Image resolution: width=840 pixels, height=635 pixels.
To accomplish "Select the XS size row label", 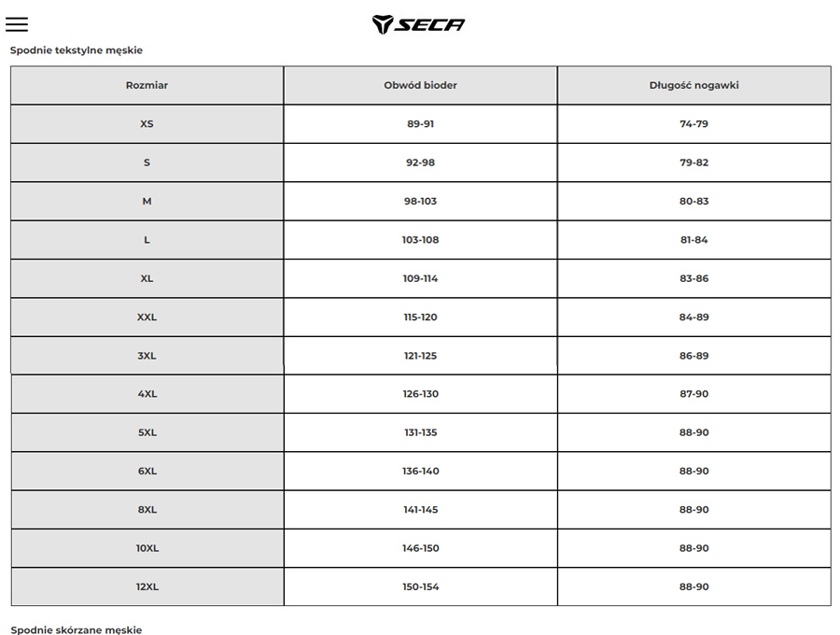I will tap(147, 124).
